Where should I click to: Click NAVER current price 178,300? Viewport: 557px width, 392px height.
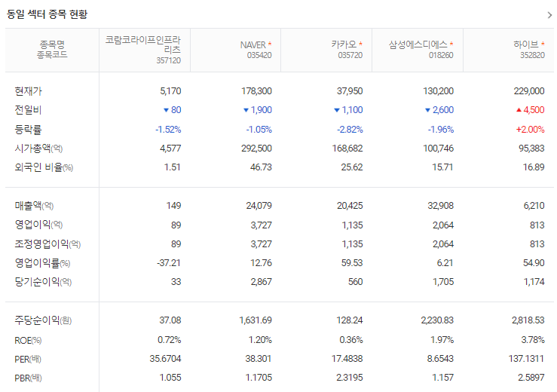[x=256, y=91]
